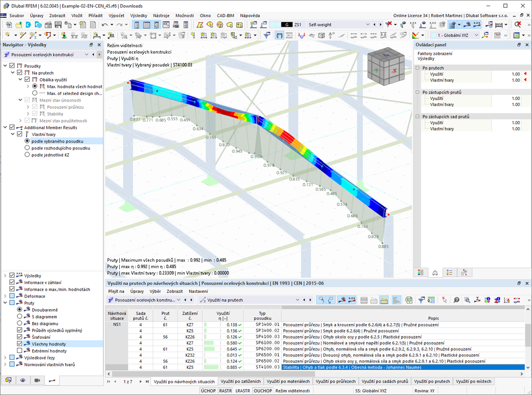532x395 pixels.
Task: Switch to the eye display navigator tab
Action: tap(23, 380)
